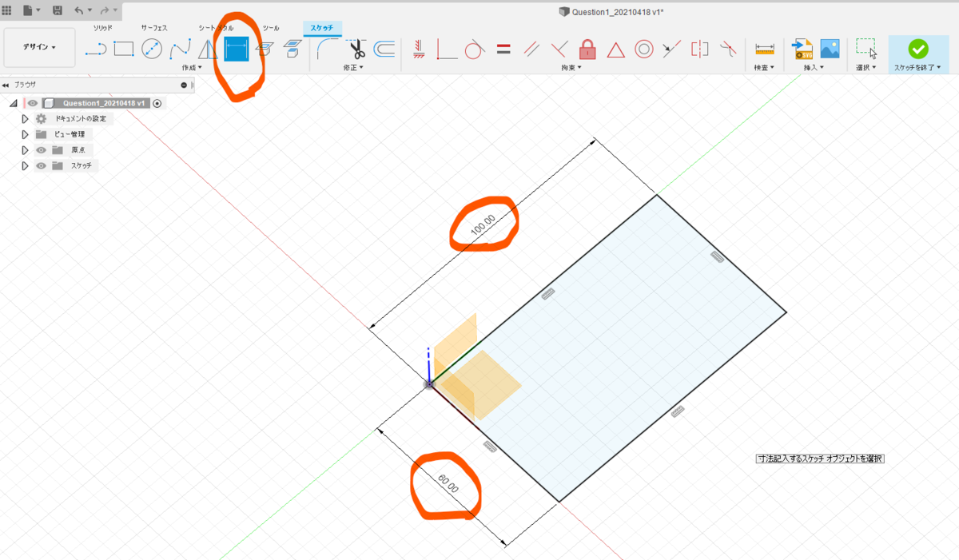959x560 pixels.
Task: Collapse the Question1_20210418 v1 tree root
Action: pos(14,103)
